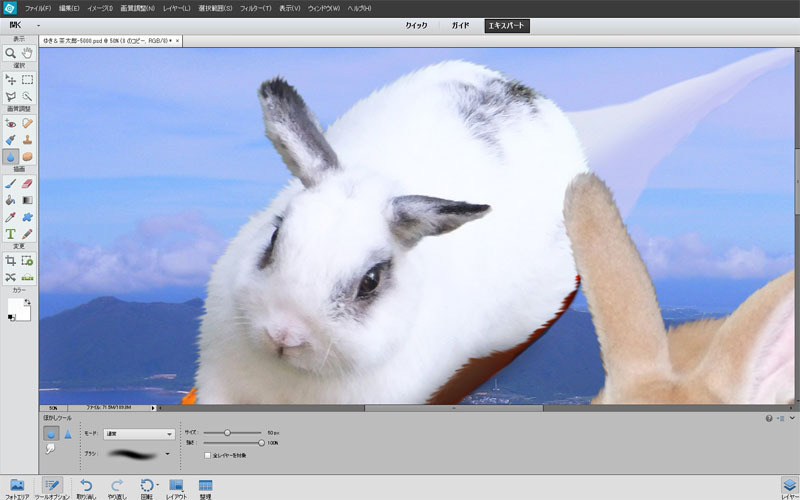Open tool options help icon

pos(769,418)
